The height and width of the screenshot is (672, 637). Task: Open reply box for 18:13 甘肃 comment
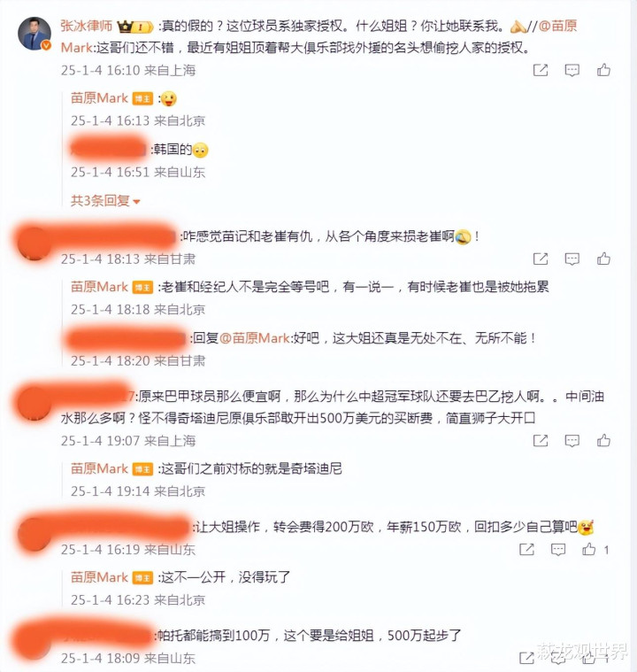coord(572,259)
